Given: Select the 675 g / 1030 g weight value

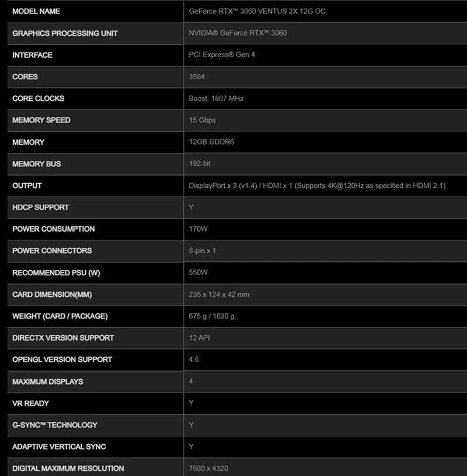Looking at the screenshot, I should point(211,316).
